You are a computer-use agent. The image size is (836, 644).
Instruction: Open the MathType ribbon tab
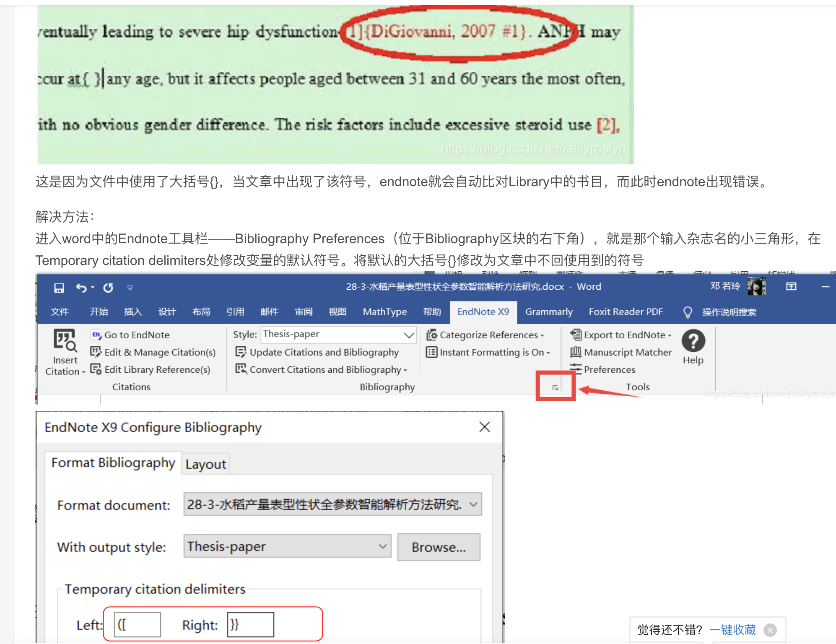point(384,312)
